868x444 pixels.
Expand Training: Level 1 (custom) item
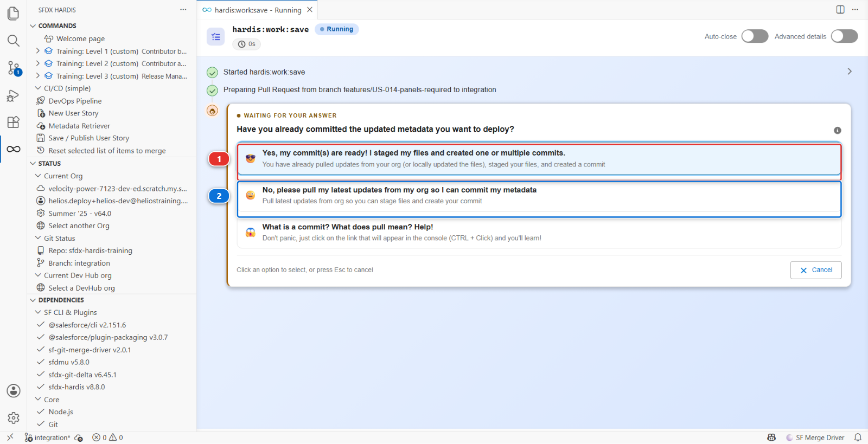point(37,51)
